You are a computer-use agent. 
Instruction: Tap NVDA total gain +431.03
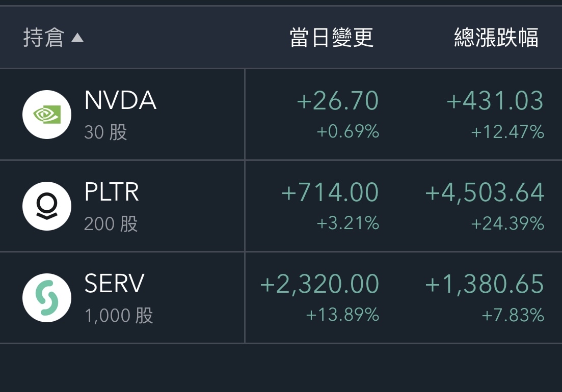pyautogui.click(x=495, y=101)
